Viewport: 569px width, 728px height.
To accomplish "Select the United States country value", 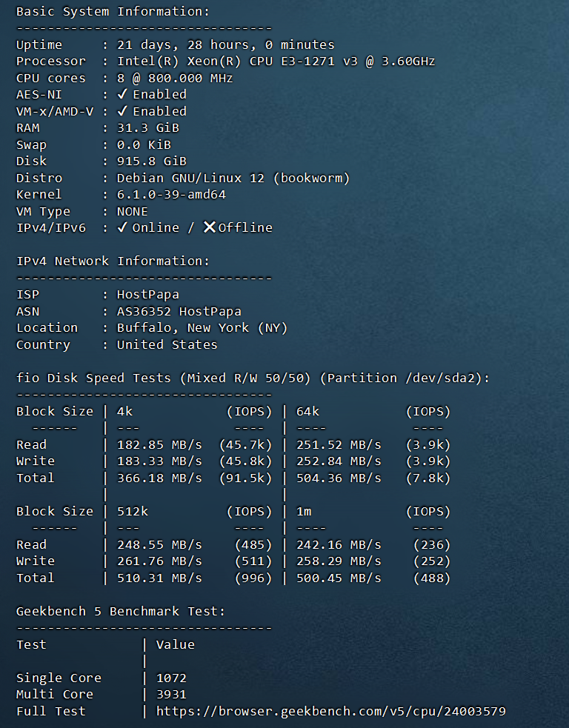I will pyautogui.click(x=167, y=344).
